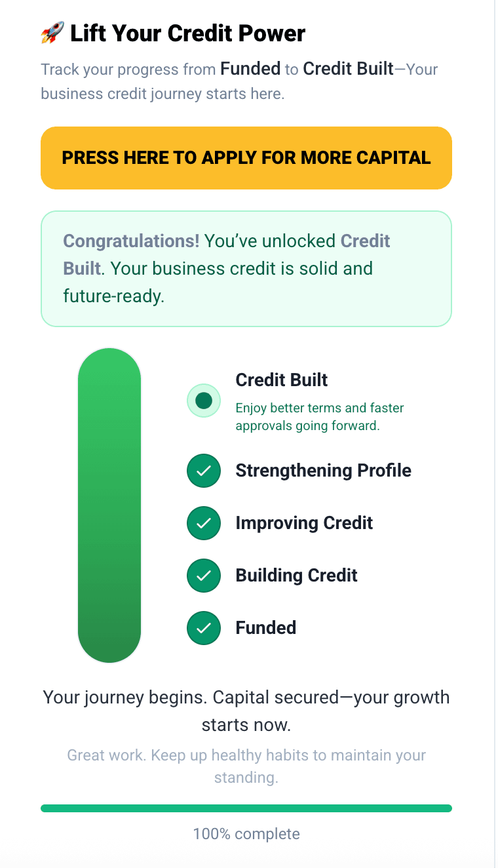Image resolution: width=498 pixels, height=868 pixels.
Task: Select the Strengthening Profile checkmark icon
Action: click(204, 470)
